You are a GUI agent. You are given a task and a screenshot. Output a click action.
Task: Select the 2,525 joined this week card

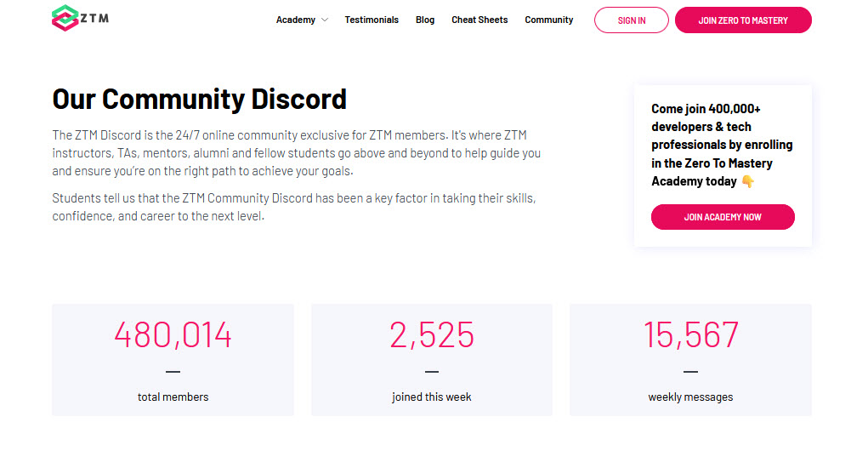click(x=432, y=360)
